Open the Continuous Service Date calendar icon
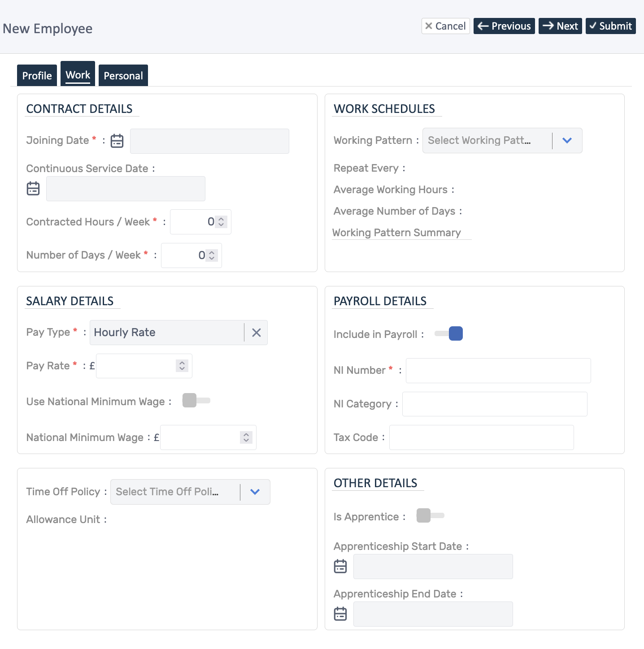 [33, 189]
